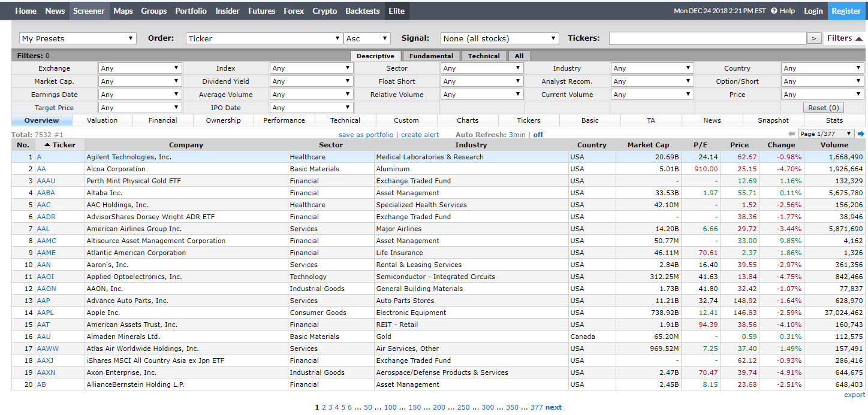868x415 pixels.
Task: Click the previous page left arrow icon
Action: coord(791,134)
